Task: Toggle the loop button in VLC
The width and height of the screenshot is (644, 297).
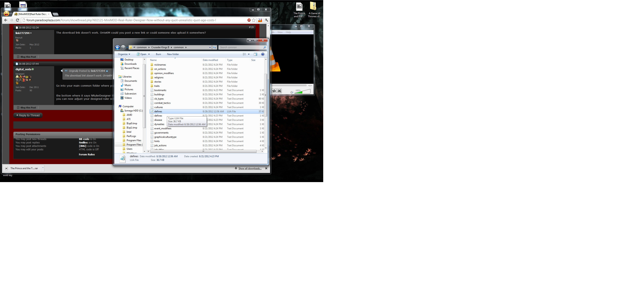Action: pos(274,91)
